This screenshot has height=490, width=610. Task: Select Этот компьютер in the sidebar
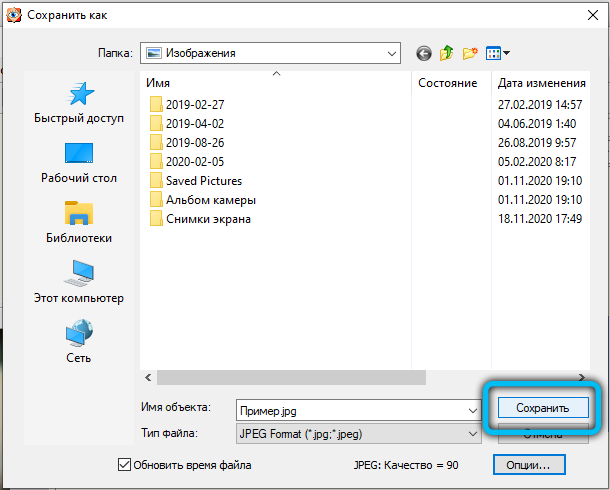(80, 282)
